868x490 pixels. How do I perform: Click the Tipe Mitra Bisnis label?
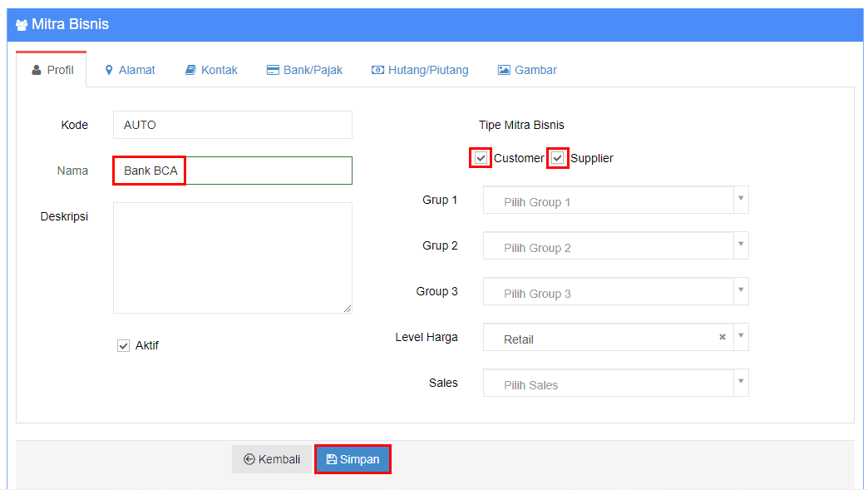(521, 125)
